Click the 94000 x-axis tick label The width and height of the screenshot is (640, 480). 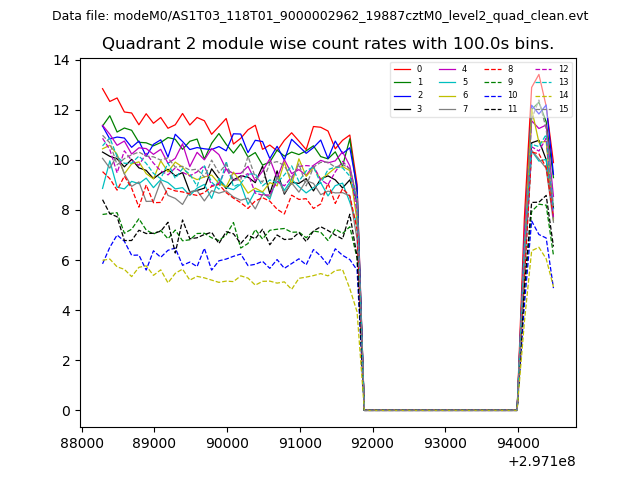tap(516, 442)
